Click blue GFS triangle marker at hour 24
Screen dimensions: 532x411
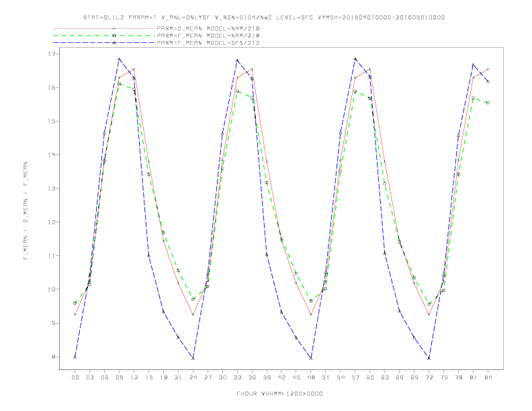click(x=193, y=358)
